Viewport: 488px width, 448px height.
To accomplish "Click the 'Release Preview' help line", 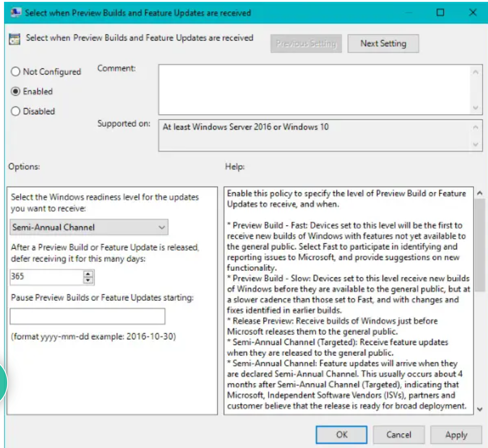I will pyautogui.click(x=332, y=326).
